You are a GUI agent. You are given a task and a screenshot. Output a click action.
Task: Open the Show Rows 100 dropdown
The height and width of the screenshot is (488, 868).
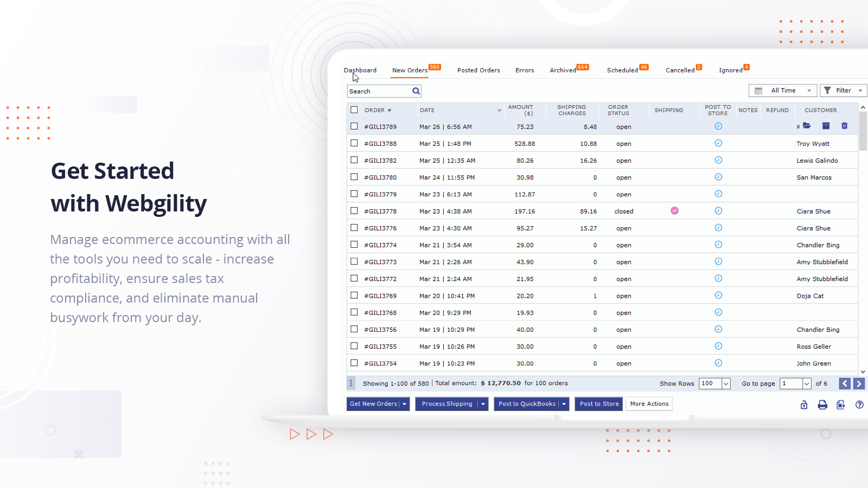pyautogui.click(x=715, y=383)
